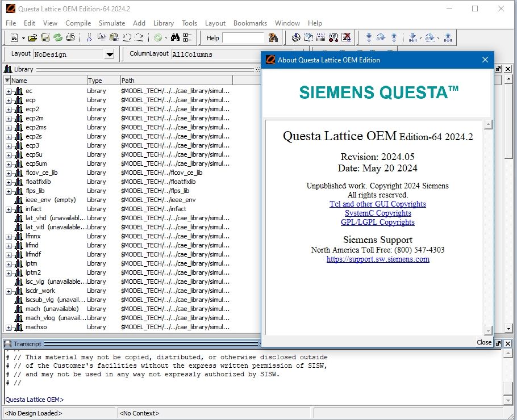Click the Save diskette toolbar icon
The width and height of the screenshot is (517, 420).
(x=45, y=38)
